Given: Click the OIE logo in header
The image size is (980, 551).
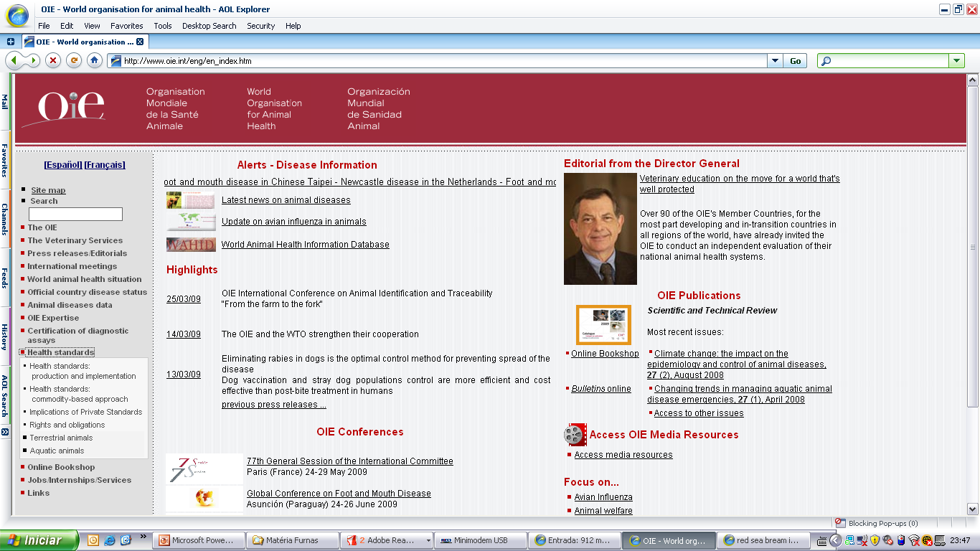Looking at the screenshot, I should [63, 108].
